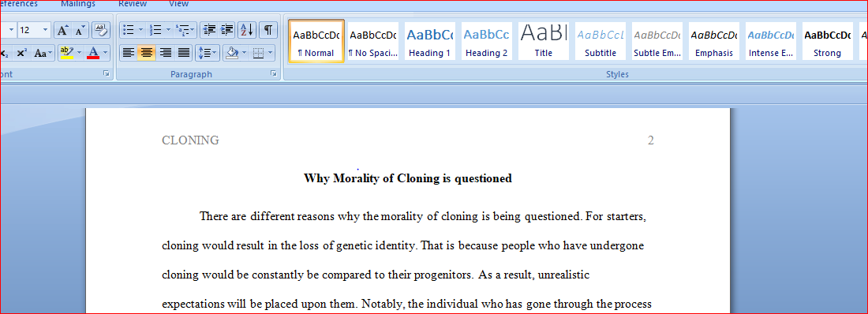Switch to the Review tab
The image size is (868, 314).
coord(133,4)
